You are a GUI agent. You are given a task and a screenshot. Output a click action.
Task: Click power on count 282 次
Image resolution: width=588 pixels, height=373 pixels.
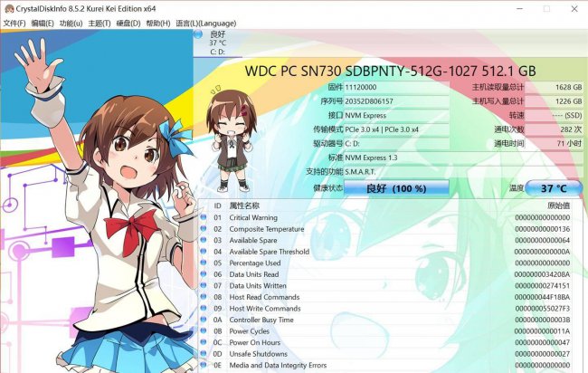(554, 129)
